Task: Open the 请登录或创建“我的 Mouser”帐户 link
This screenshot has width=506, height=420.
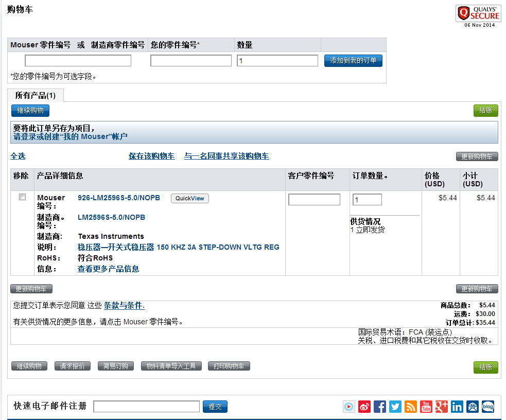Action: click(71, 137)
